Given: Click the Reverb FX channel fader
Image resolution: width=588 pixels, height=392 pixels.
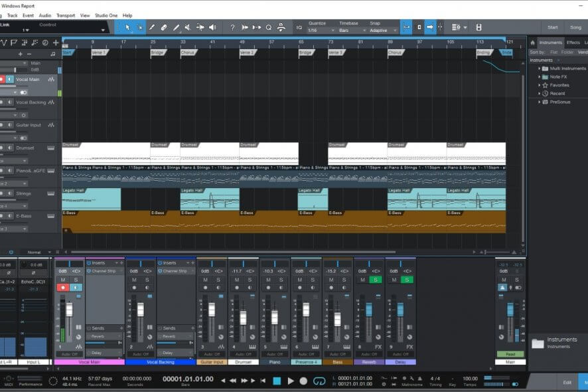Looking at the screenshot, I should point(369,310).
